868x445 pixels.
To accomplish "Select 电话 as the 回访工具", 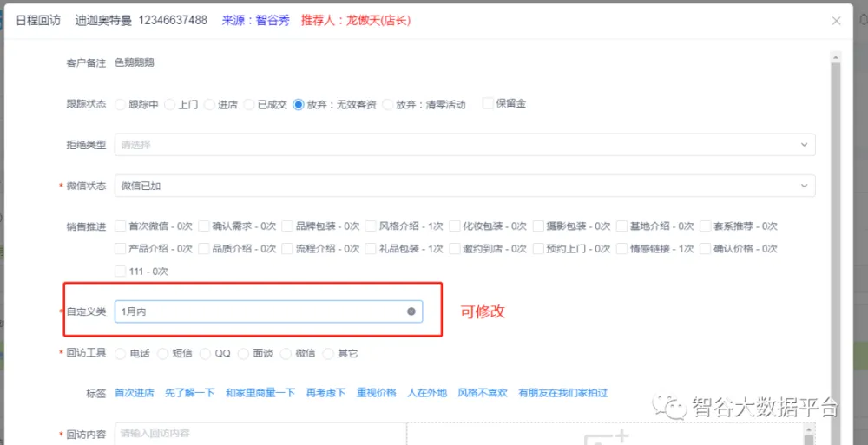I will click(121, 353).
